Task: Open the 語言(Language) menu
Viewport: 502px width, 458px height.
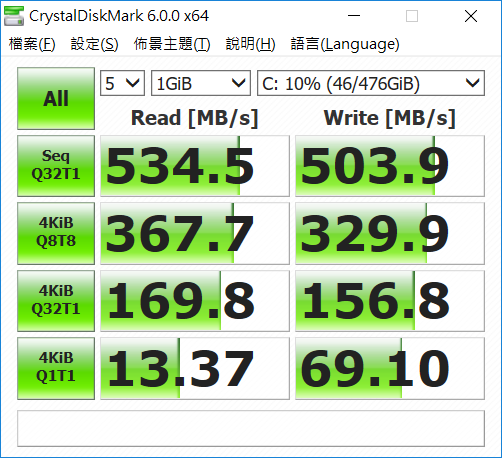Action: pos(345,44)
